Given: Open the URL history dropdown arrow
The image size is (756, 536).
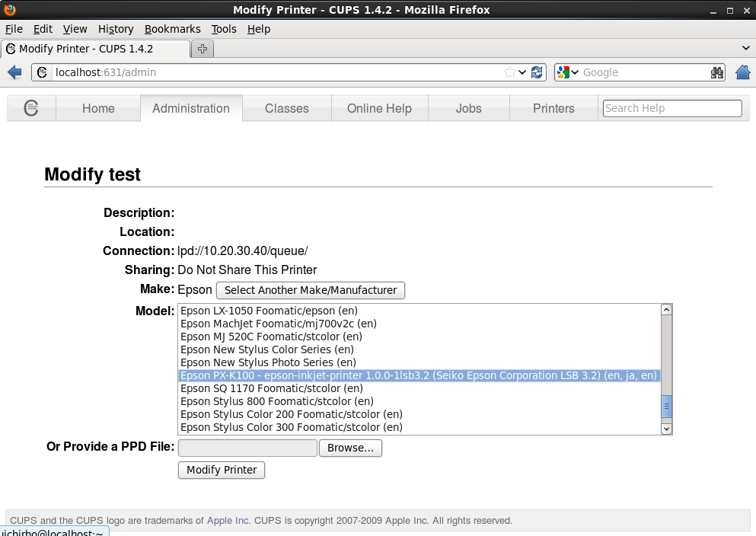Looking at the screenshot, I should click(x=522, y=72).
